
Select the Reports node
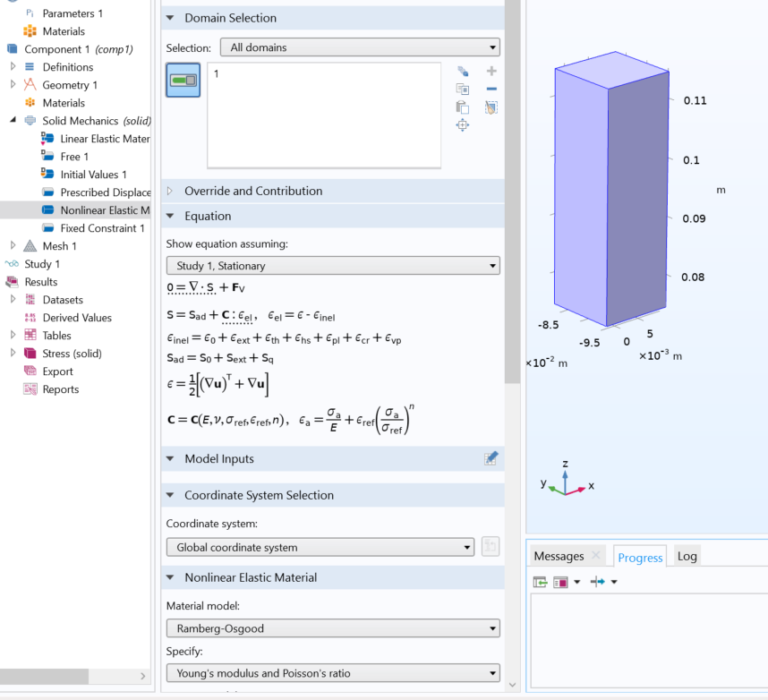click(61, 389)
